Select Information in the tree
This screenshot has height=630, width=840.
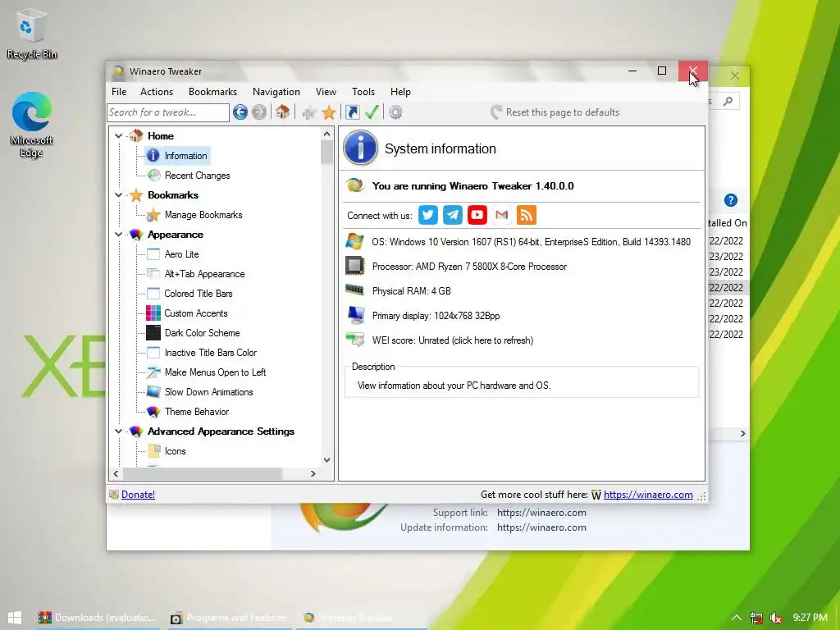pos(185,156)
